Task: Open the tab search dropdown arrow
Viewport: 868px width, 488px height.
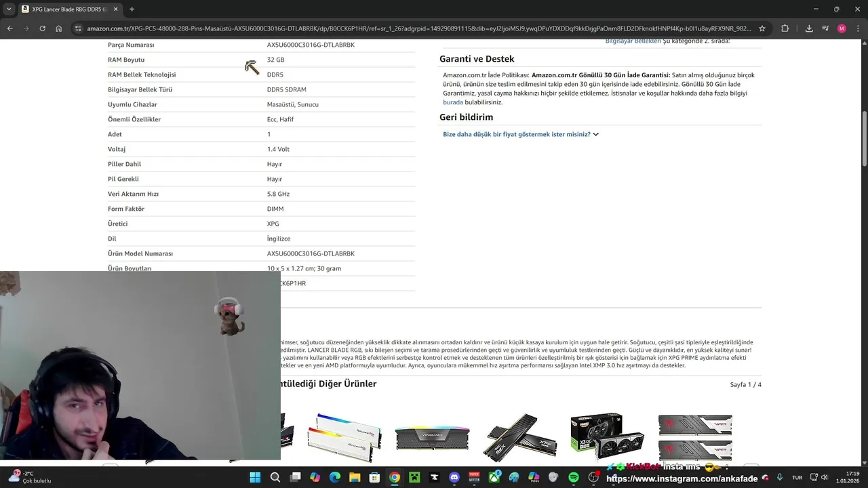Action: (9, 9)
